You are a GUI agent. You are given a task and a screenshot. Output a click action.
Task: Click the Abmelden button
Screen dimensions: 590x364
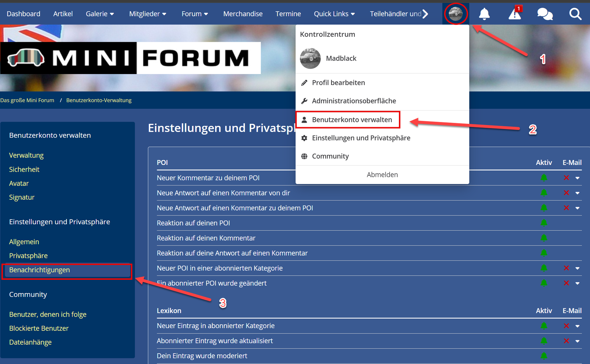coord(382,175)
